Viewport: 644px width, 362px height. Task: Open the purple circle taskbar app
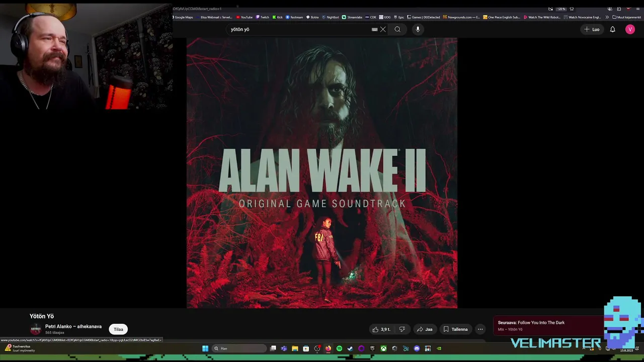pyautogui.click(x=361, y=348)
